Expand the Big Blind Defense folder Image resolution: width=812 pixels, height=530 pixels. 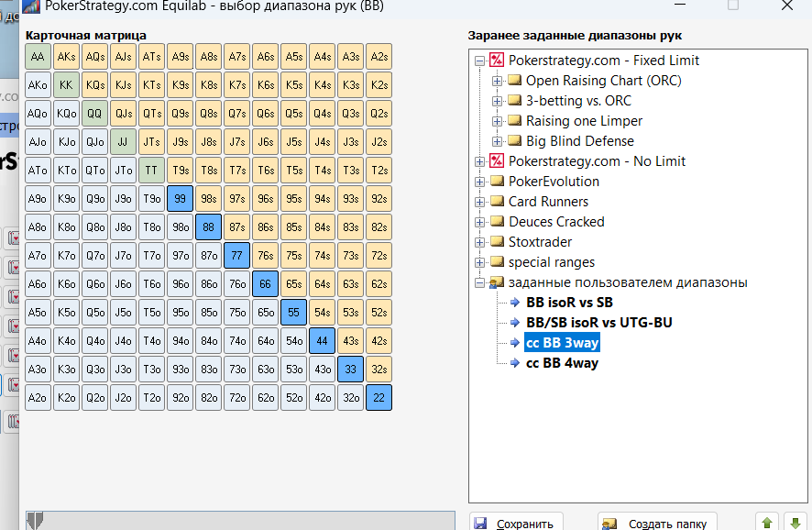[497, 141]
